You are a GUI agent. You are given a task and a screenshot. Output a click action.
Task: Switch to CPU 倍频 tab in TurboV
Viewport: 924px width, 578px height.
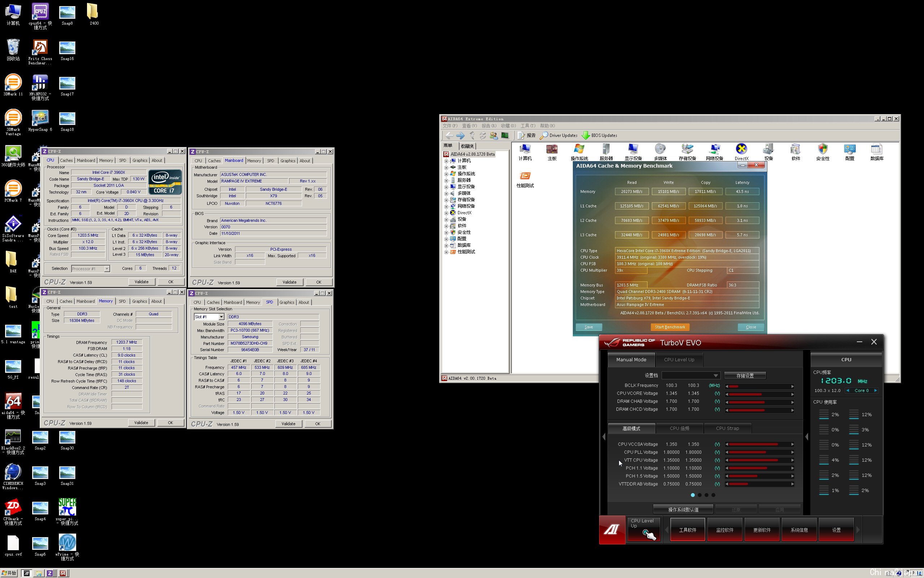[x=680, y=428]
